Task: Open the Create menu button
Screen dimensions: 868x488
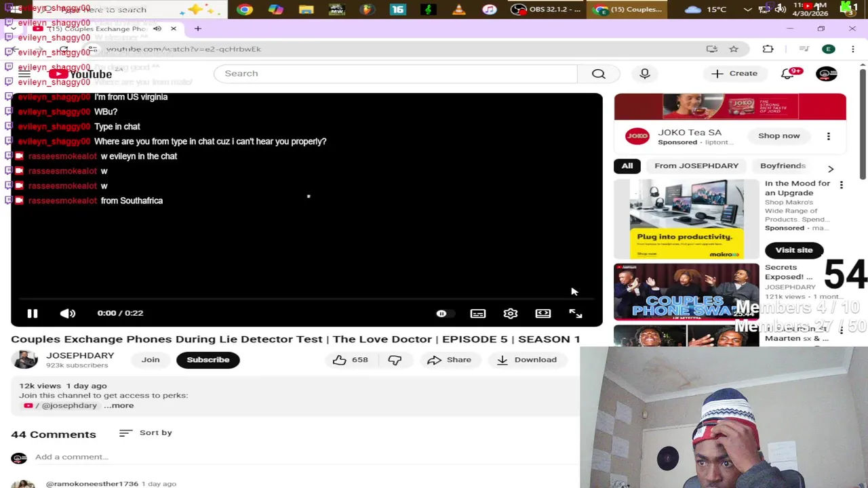Action: (734, 73)
